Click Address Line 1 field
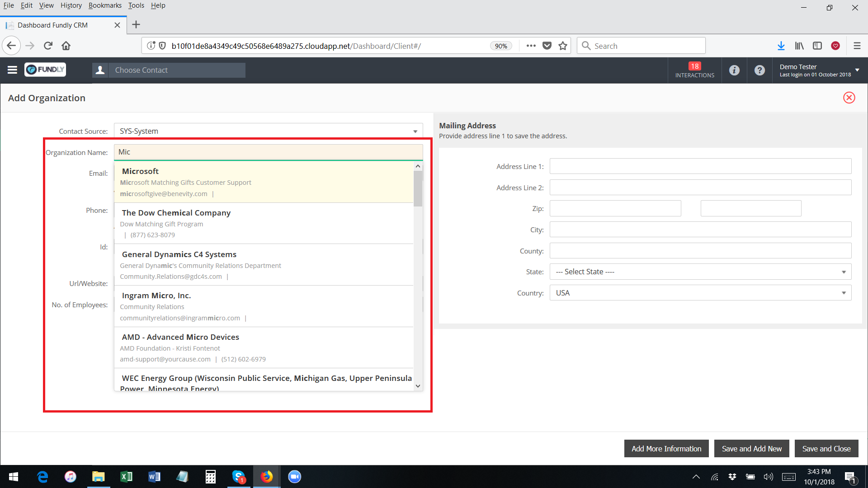The width and height of the screenshot is (868, 488). point(700,166)
